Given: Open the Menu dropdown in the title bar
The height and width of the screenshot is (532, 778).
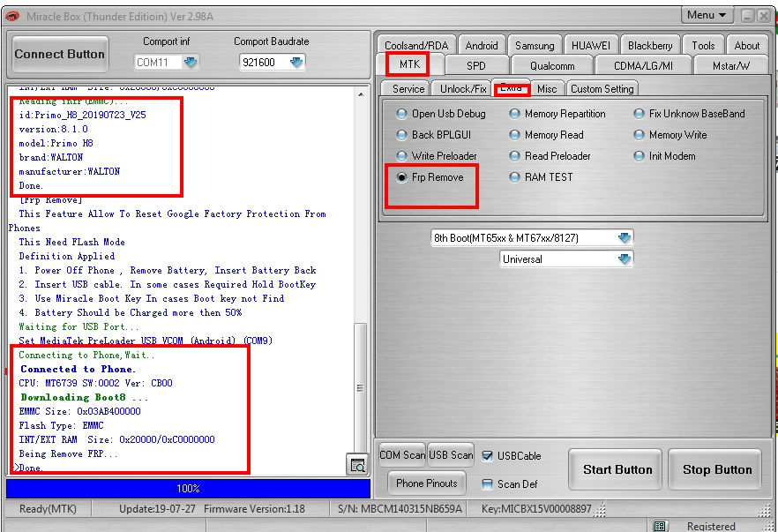Looking at the screenshot, I should (707, 15).
